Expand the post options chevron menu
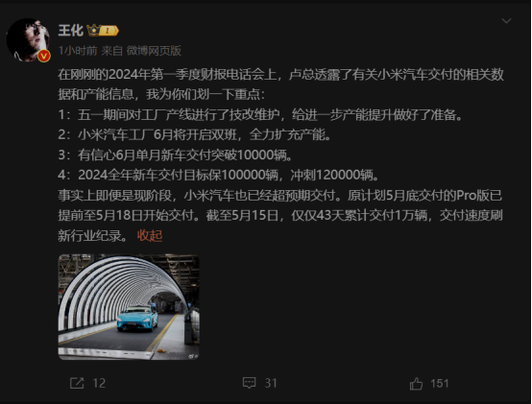 (506, 21)
